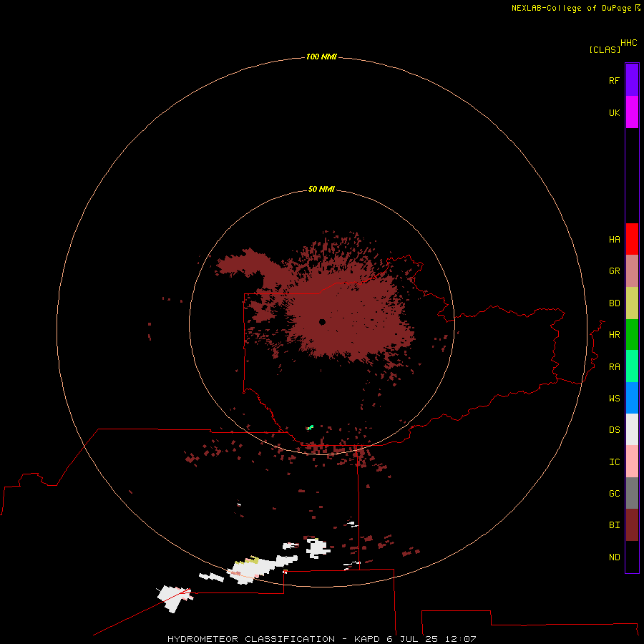The image size is (644, 644).
Task: Click the 100 NMI range ring label
Action: tap(321, 57)
